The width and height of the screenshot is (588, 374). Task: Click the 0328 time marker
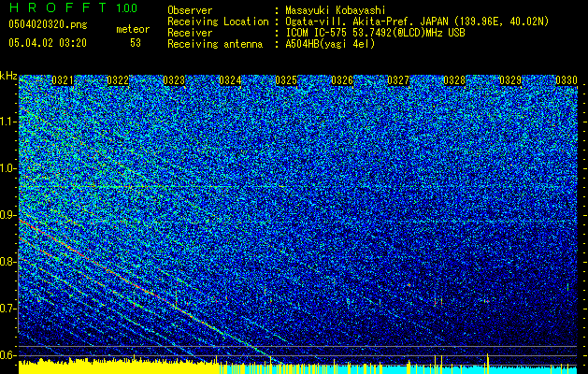[x=454, y=80]
